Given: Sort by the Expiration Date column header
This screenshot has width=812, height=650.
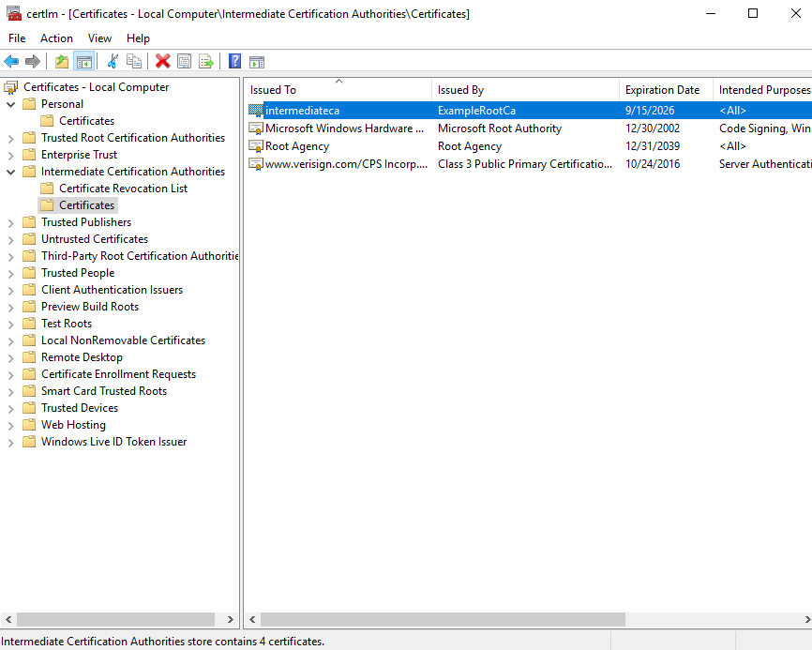Looking at the screenshot, I should coord(662,90).
